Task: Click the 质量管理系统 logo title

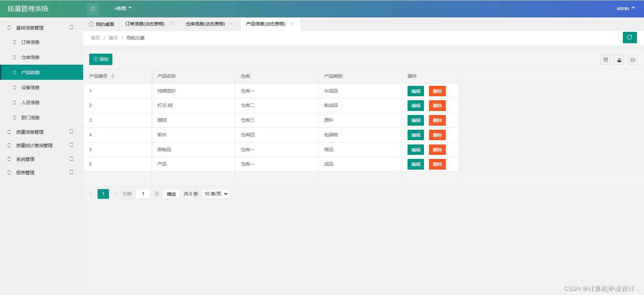Action: 28,9
